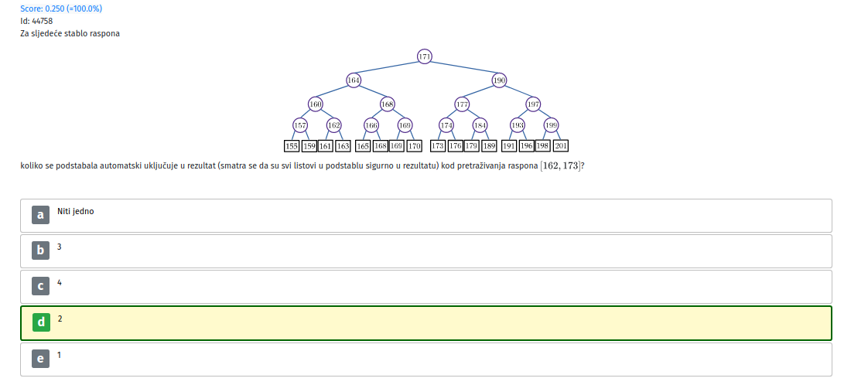
Task: Click circular tree node 164
Action: tap(354, 80)
